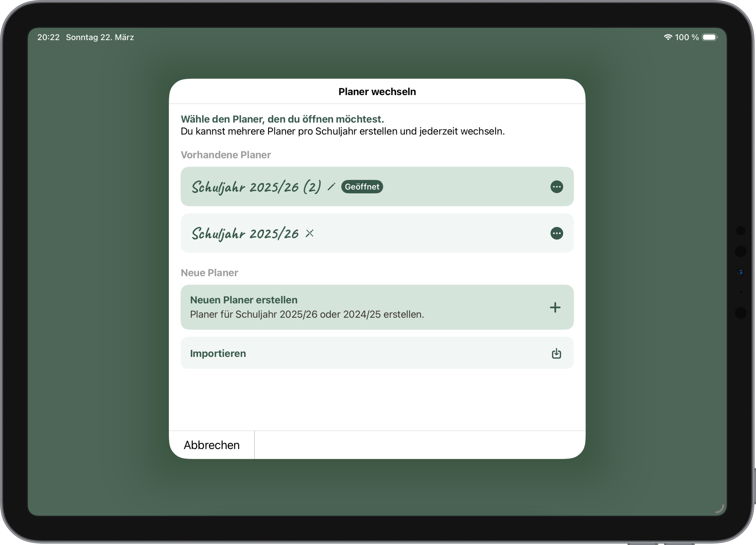
Task: Tap the battery icon in status bar
Action: pyautogui.click(x=709, y=37)
